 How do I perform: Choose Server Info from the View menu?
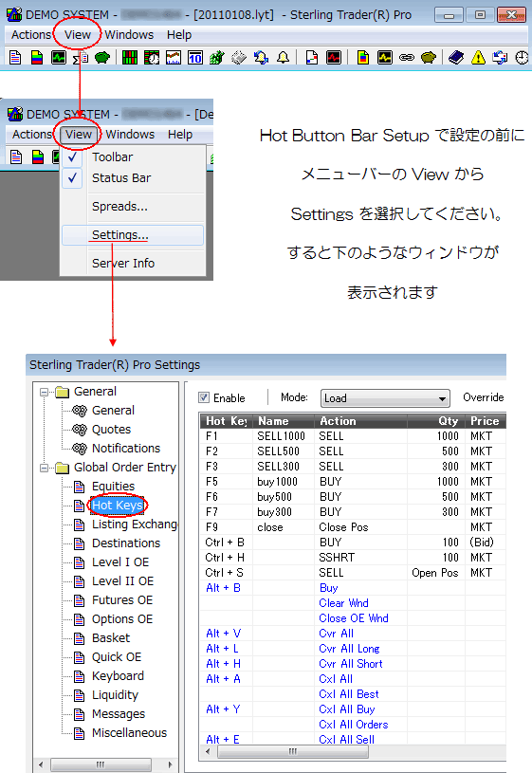133,264
